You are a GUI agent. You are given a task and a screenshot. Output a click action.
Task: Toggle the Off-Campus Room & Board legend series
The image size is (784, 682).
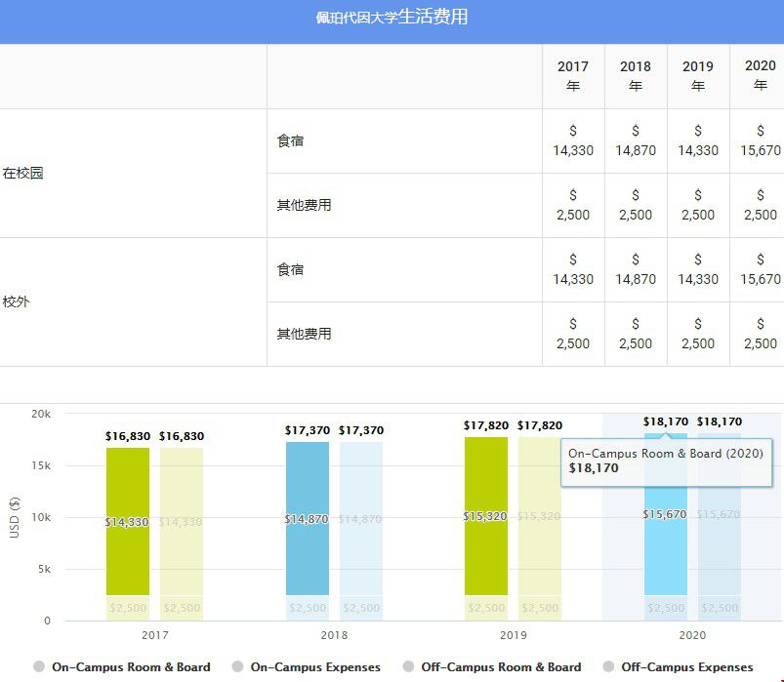[x=492, y=667]
